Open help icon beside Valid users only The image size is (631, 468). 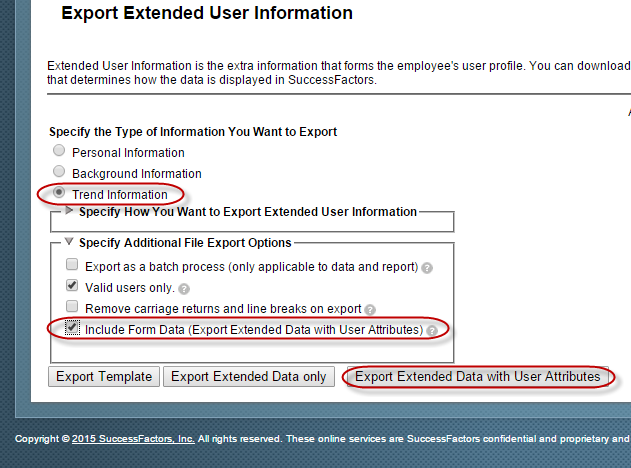[x=184, y=289]
